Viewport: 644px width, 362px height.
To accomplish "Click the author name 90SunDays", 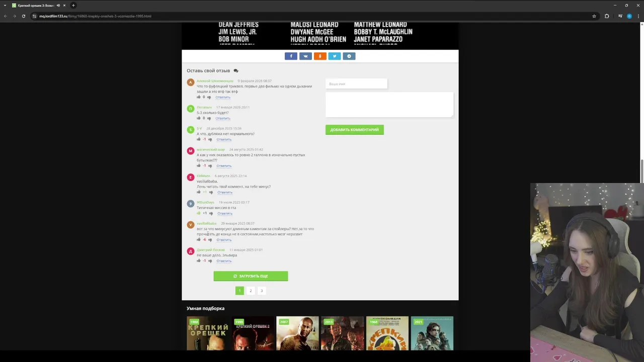I will tap(205, 202).
